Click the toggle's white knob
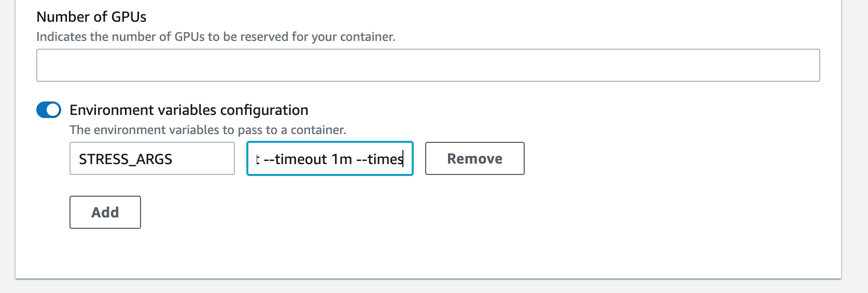 point(53,110)
